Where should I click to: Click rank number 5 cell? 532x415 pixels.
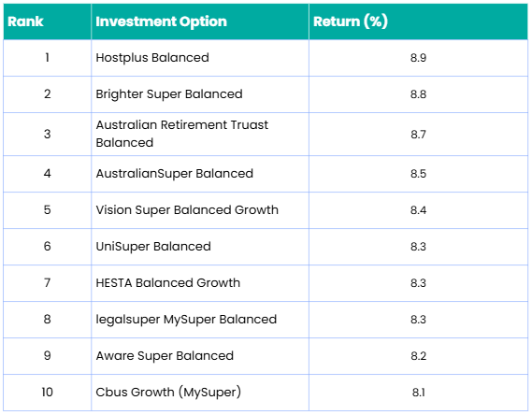click(x=47, y=210)
